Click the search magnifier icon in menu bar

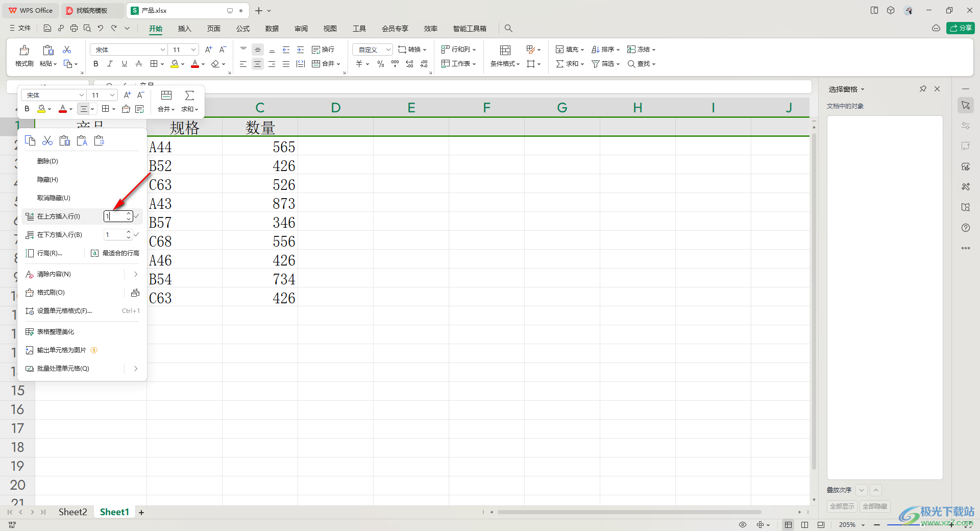pos(508,28)
